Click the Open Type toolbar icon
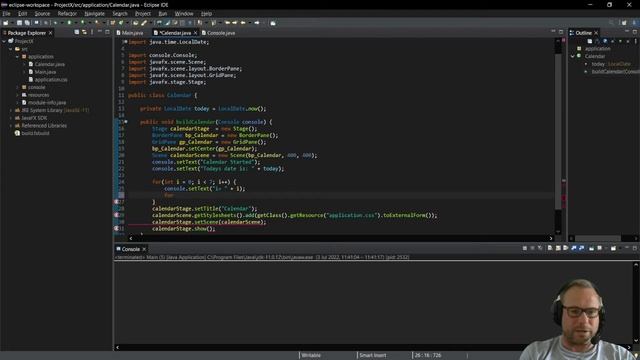This screenshot has width=640, height=360. click(x=135, y=23)
